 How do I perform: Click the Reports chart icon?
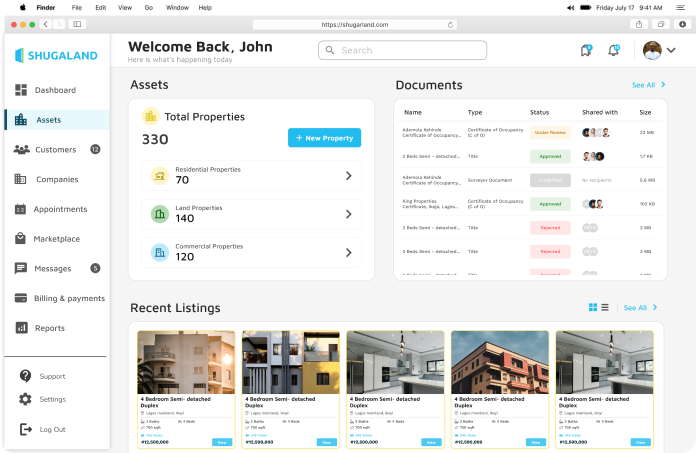click(21, 328)
